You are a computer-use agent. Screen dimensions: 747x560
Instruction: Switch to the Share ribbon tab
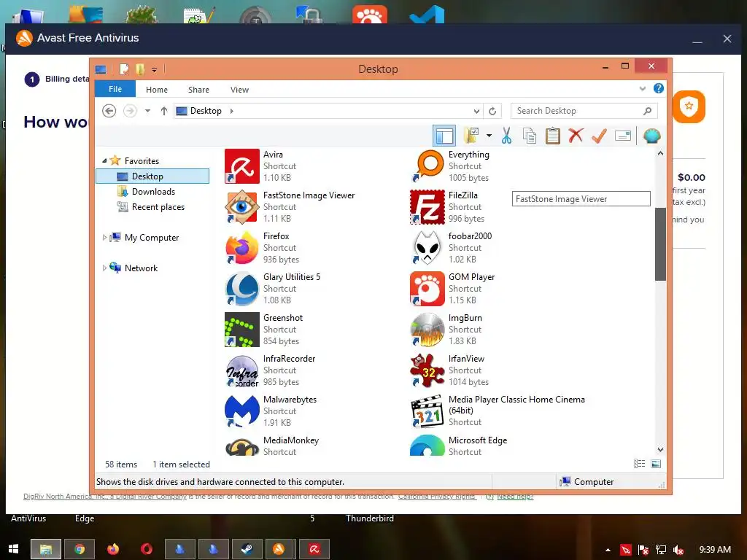point(198,90)
